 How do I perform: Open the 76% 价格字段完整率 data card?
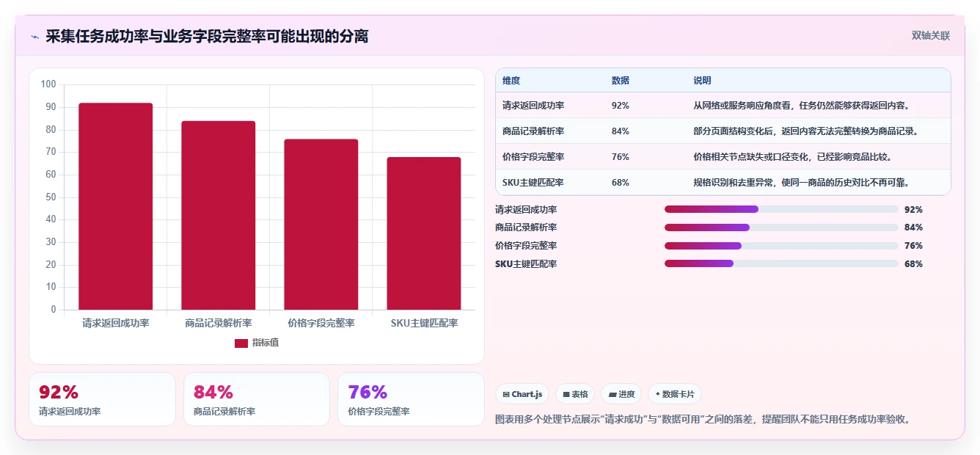(x=412, y=399)
